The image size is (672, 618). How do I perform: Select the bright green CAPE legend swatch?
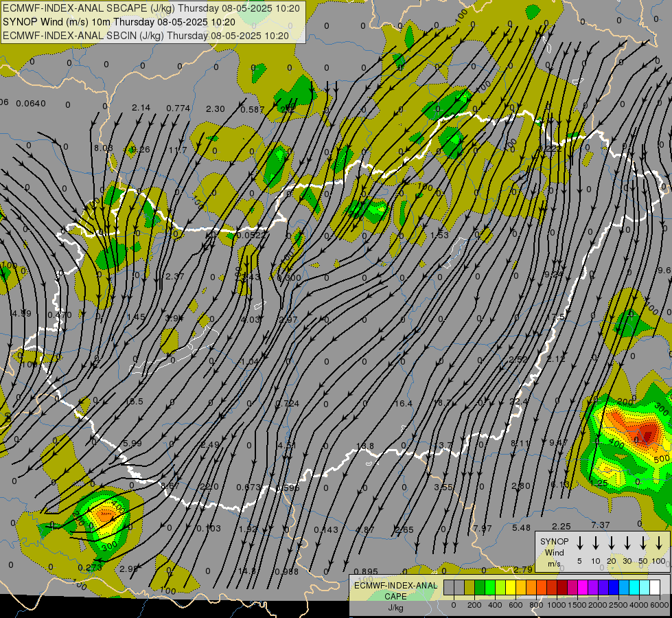click(490, 588)
